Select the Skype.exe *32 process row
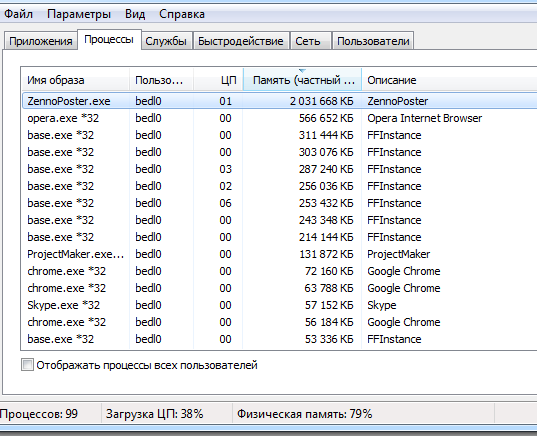Image resolution: width=537 pixels, height=436 pixels. click(279, 305)
